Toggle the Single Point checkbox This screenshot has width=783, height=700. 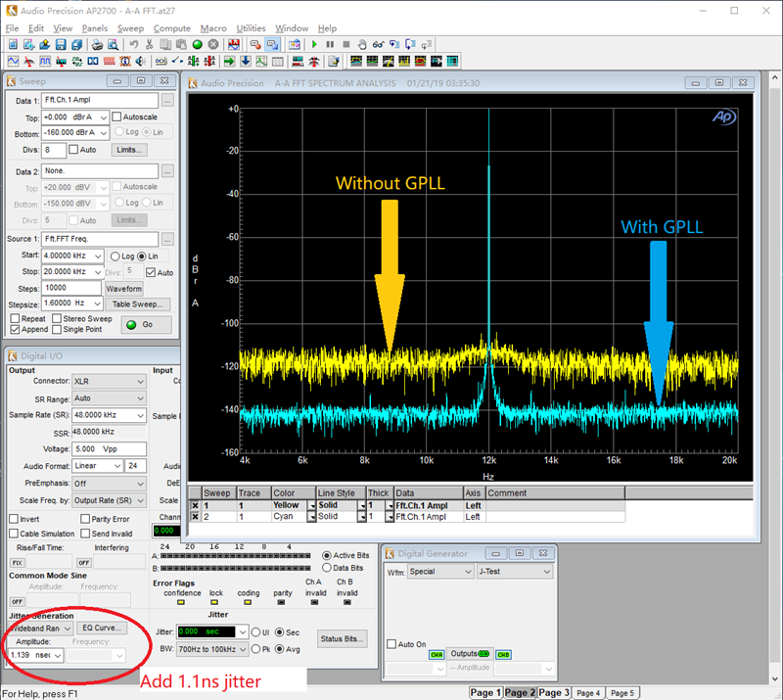(57, 329)
